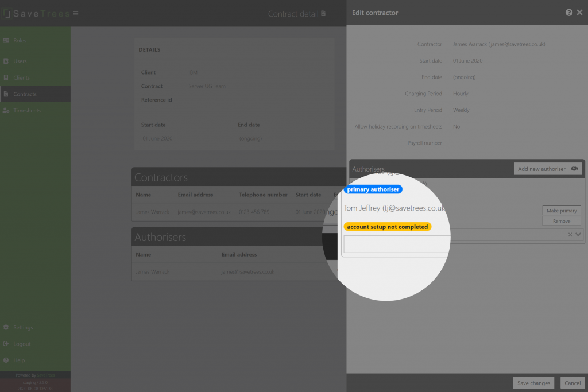This screenshot has height=392, width=588.
Task: Enable holiday recording on timesheets
Action: click(x=457, y=126)
